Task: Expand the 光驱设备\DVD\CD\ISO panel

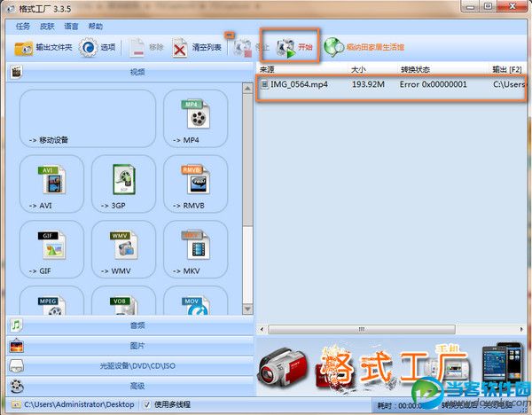Action: [129, 366]
